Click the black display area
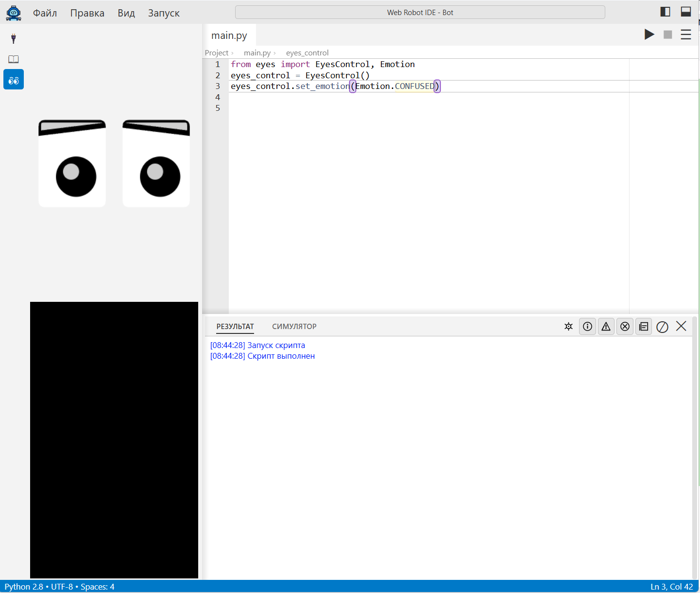Viewport: 700px width, 593px height. (x=114, y=440)
